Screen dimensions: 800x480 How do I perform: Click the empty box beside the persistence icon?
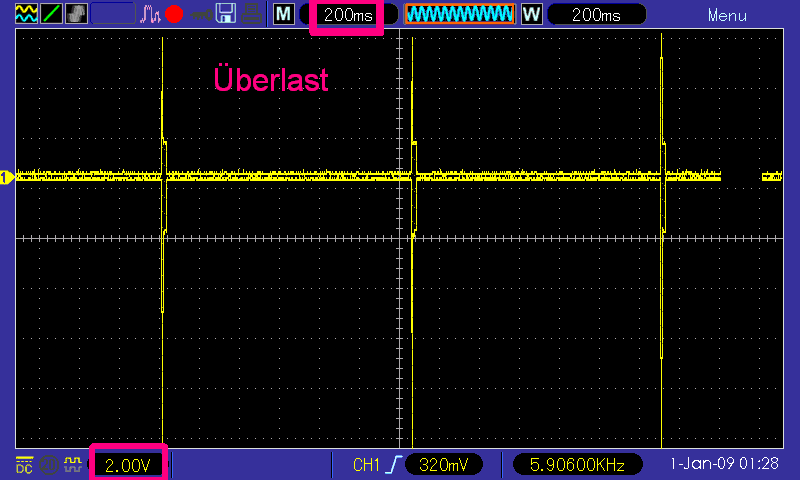coord(113,14)
